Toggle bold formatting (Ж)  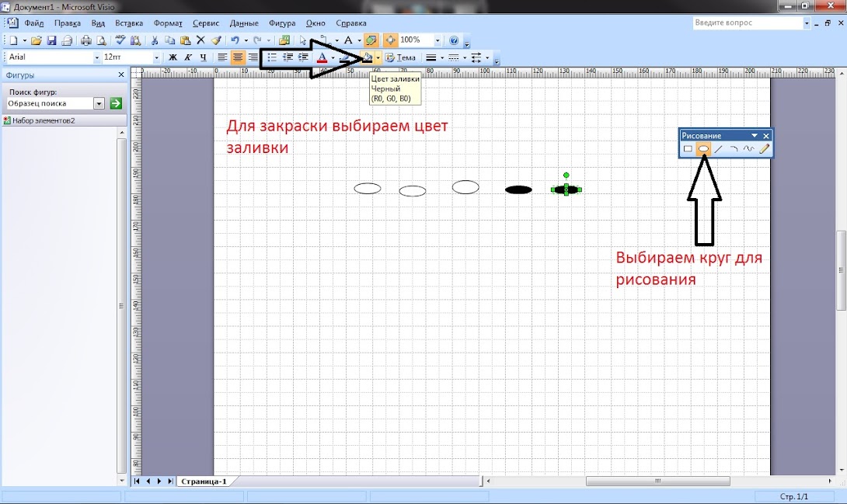173,57
